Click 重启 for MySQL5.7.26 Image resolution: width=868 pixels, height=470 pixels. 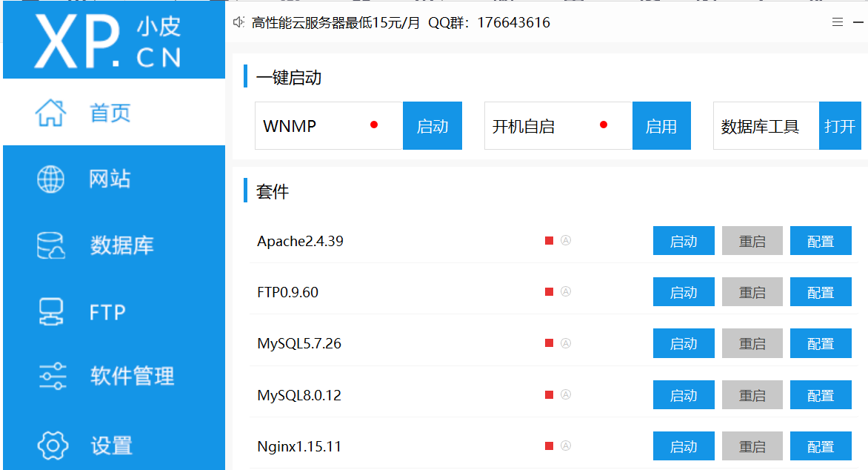click(752, 343)
